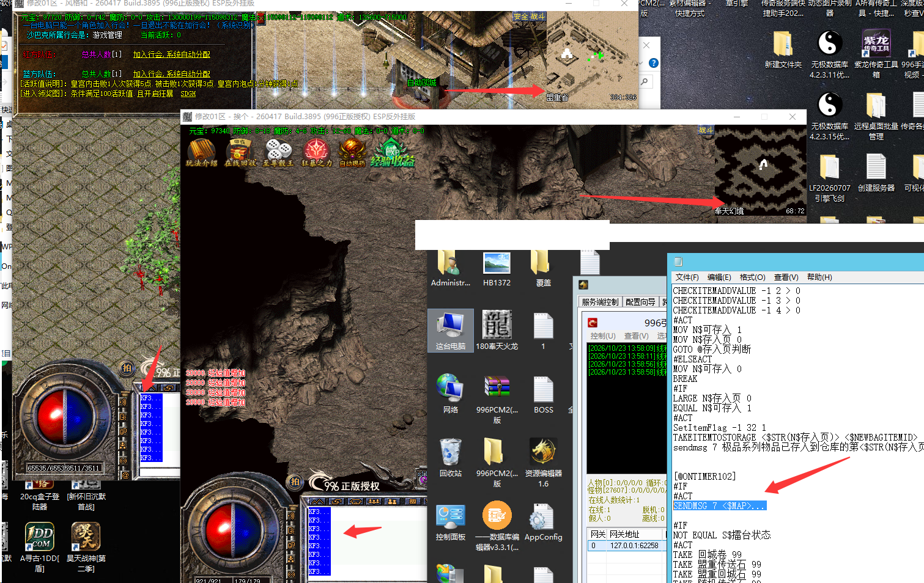Open the Administrator user folder icon

pyautogui.click(x=451, y=269)
